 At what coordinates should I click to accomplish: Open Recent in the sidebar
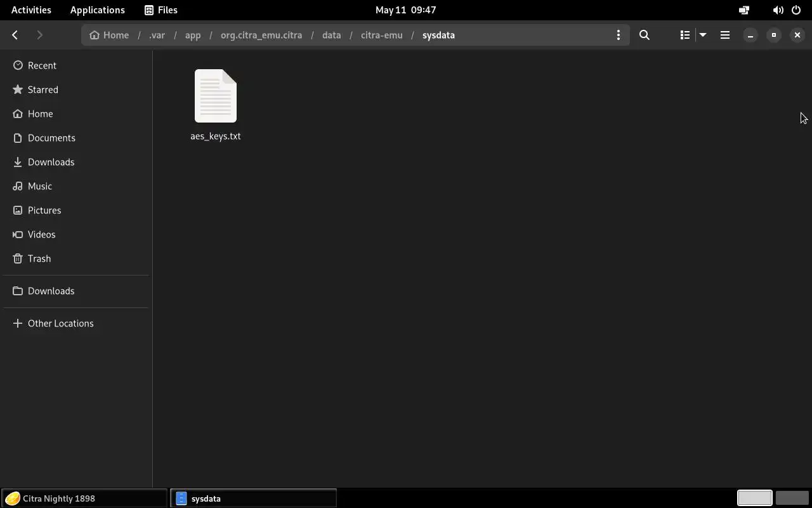[x=76, y=65]
